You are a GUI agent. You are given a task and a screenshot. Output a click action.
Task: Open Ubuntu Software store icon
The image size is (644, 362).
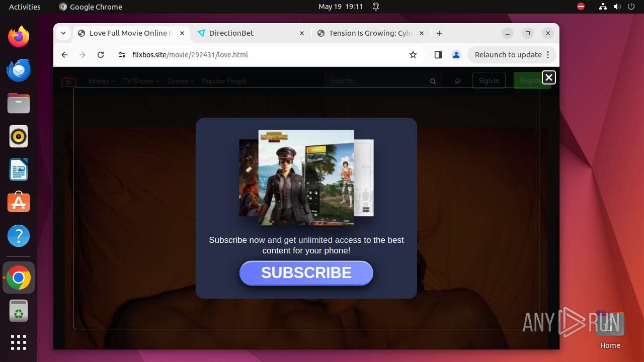[19, 203]
